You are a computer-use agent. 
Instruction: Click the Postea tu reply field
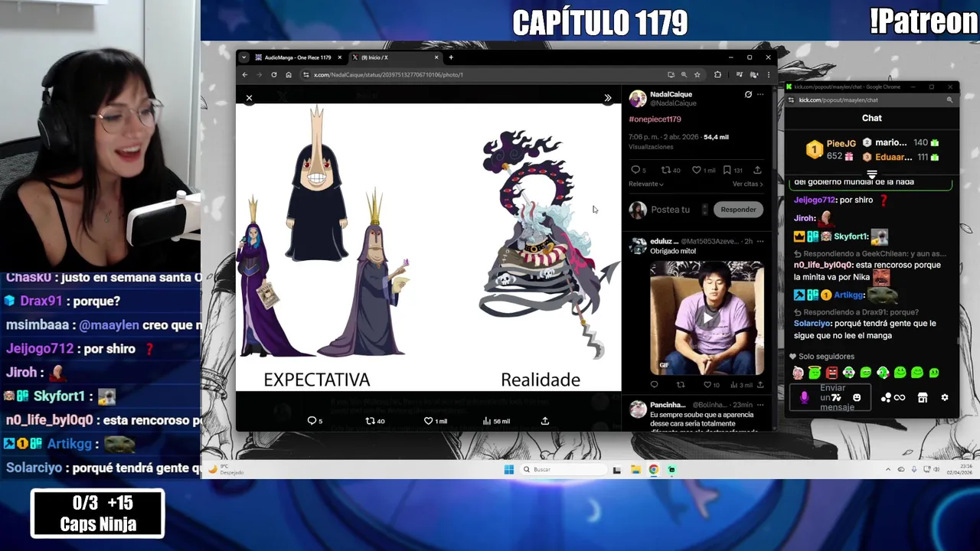(671, 210)
